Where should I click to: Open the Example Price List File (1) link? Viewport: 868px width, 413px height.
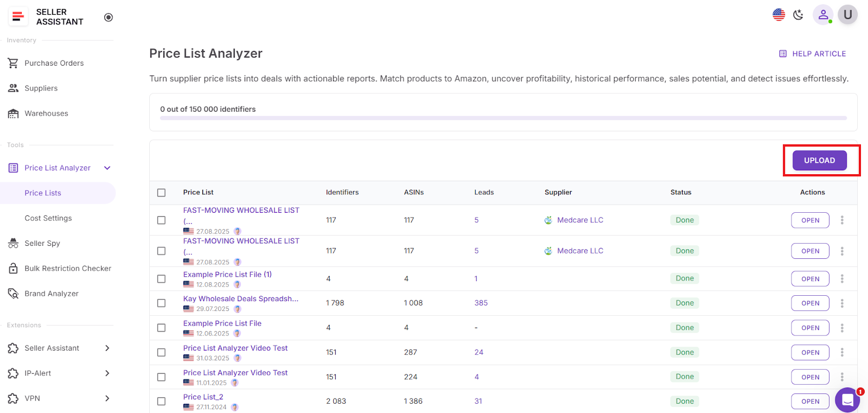pyautogui.click(x=227, y=275)
